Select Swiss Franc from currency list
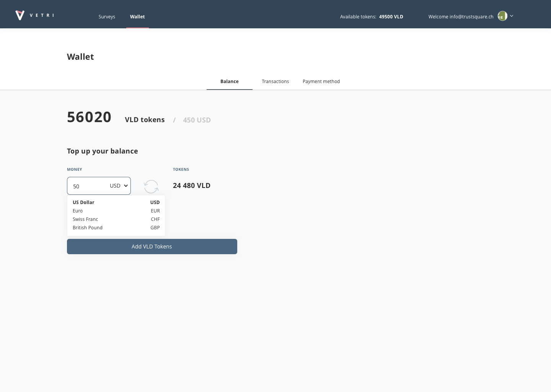 [116, 219]
